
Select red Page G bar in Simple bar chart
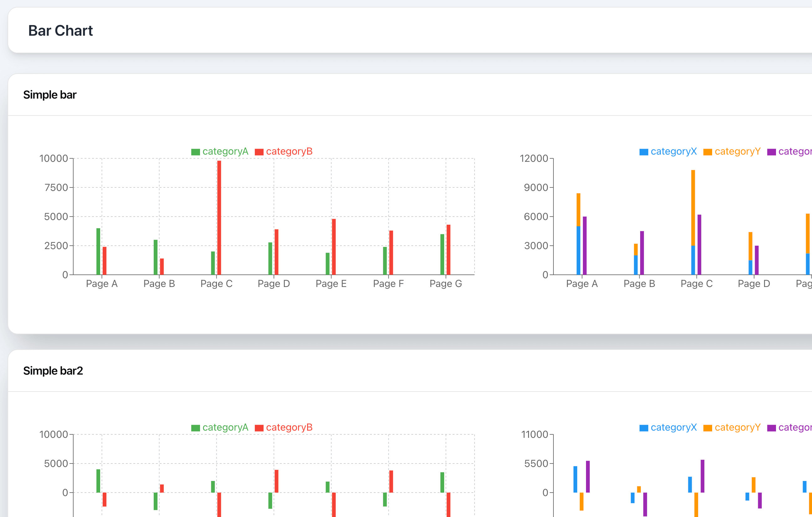[449, 250]
